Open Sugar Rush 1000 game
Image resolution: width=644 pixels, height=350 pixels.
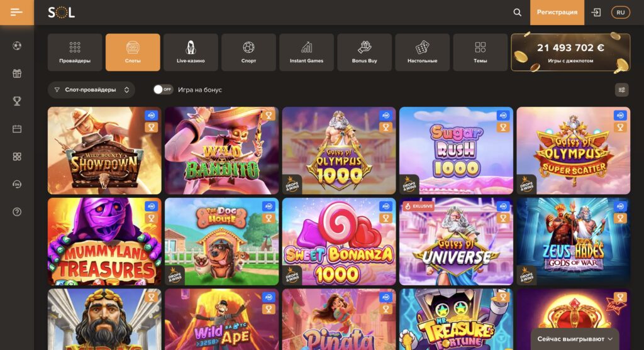(x=456, y=151)
